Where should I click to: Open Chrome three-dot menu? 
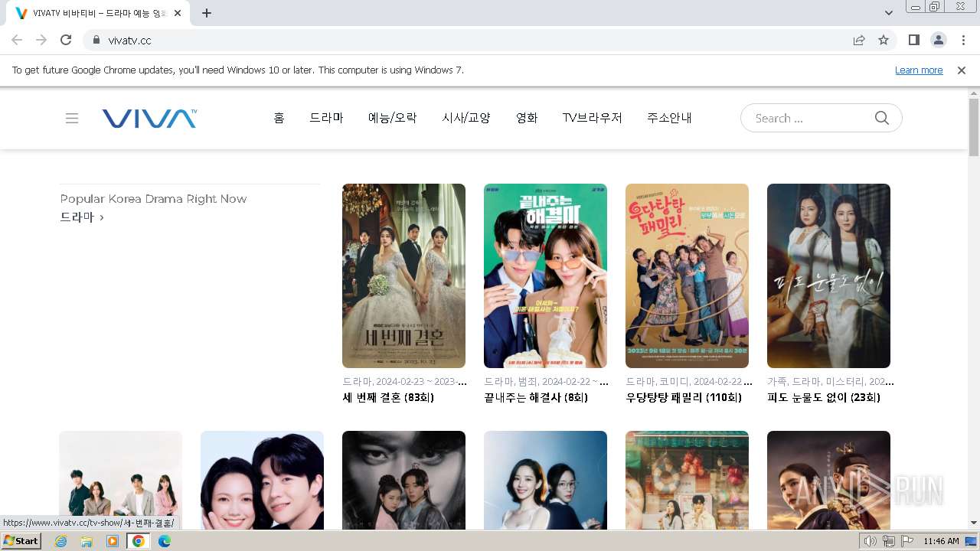click(962, 40)
